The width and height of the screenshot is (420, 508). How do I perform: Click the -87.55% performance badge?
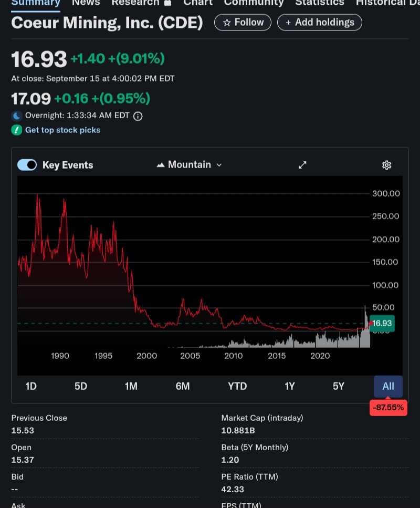coord(388,408)
